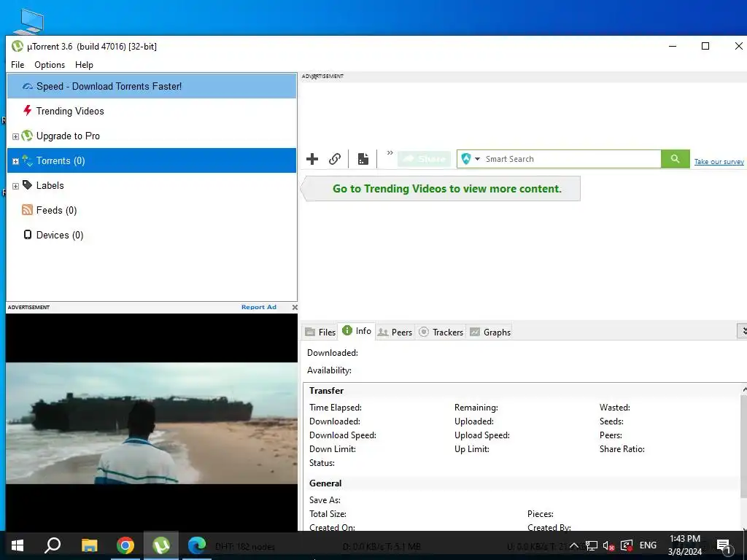Collapse the detail pane with double chevron

[742, 332]
